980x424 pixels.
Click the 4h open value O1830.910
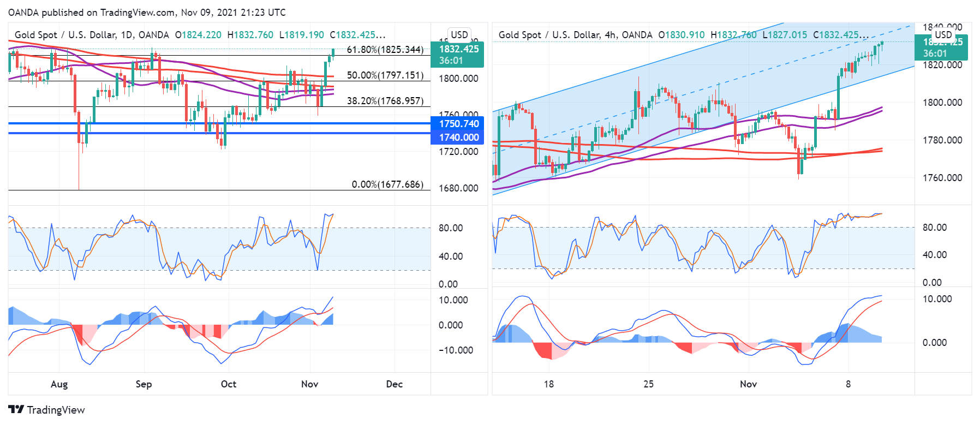pos(682,35)
